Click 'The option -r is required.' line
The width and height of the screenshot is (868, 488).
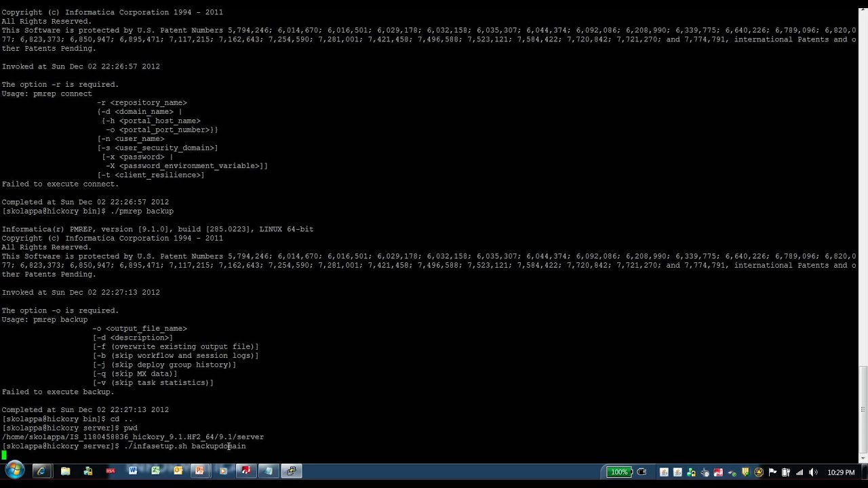pos(60,85)
